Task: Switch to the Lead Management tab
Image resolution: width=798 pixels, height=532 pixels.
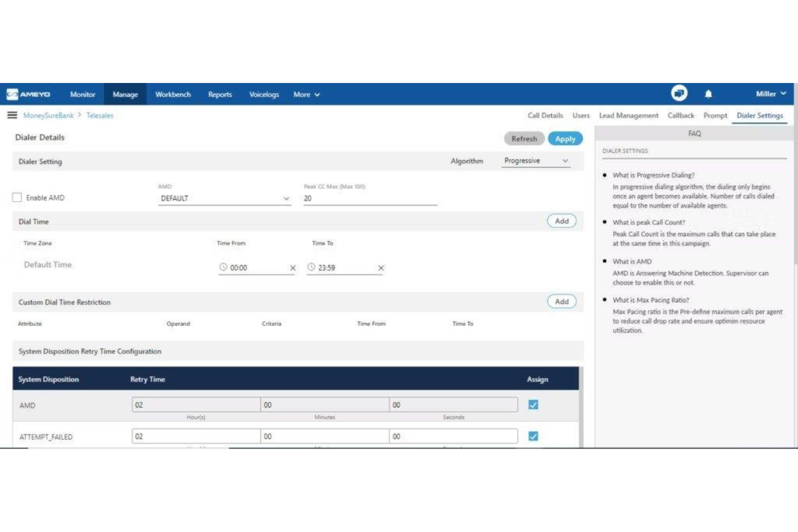Action: (628, 115)
